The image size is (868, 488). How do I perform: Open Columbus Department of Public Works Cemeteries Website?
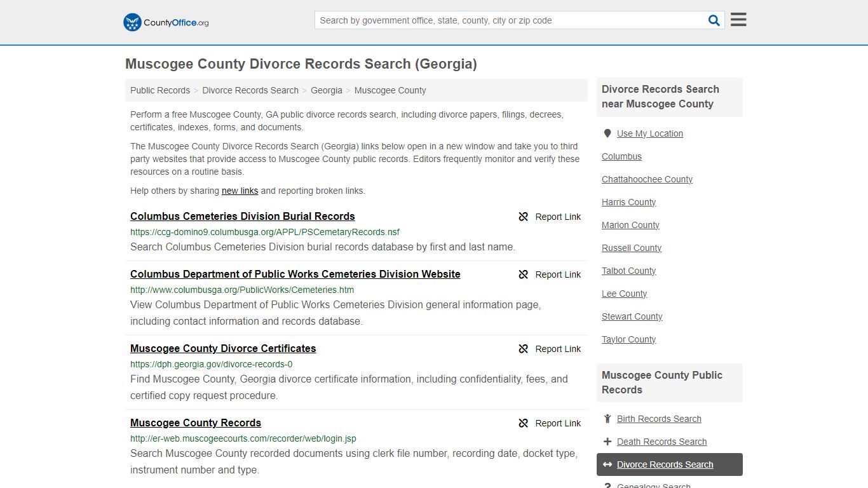pyautogui.click(x=295, y=274)
